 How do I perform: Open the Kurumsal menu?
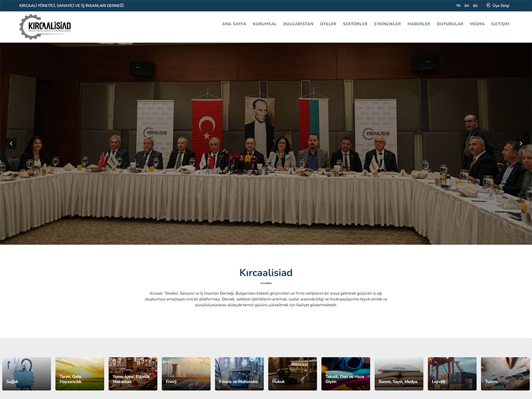264,24
